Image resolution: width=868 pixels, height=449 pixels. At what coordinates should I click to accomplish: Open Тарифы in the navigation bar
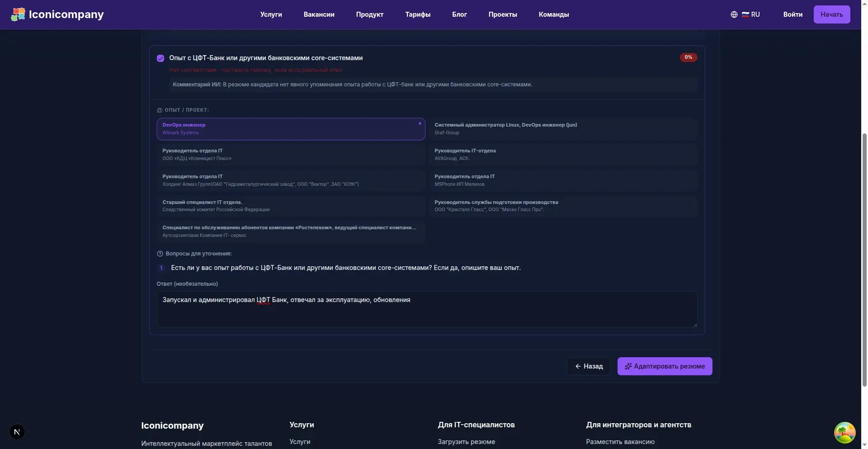pyautogui.click(x=418, y=14)
